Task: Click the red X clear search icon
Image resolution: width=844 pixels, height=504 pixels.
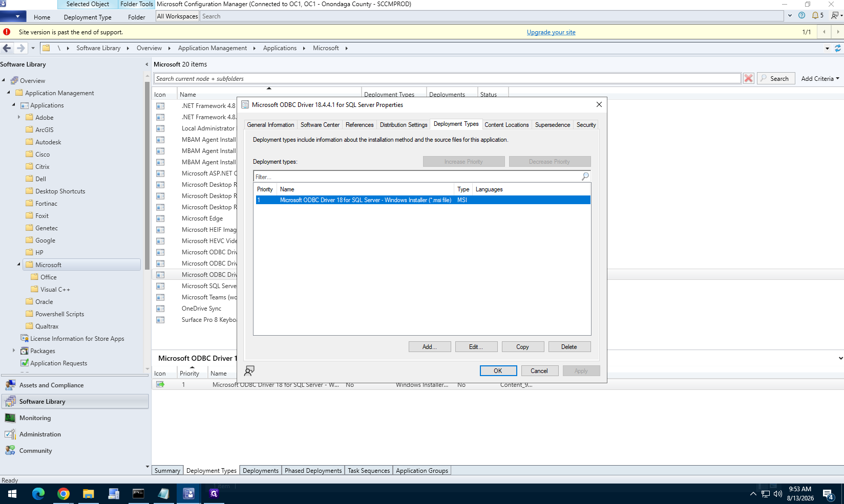Action: click(x=749, y=78)
